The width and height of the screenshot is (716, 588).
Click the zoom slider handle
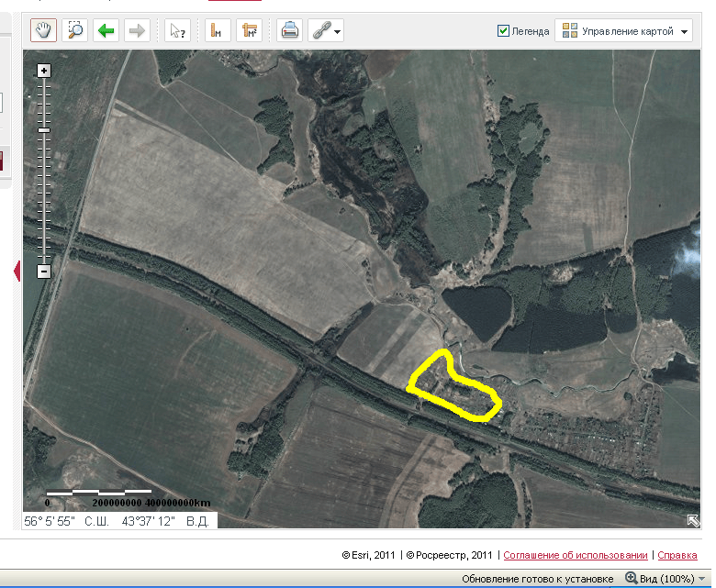tap(44, 130)
